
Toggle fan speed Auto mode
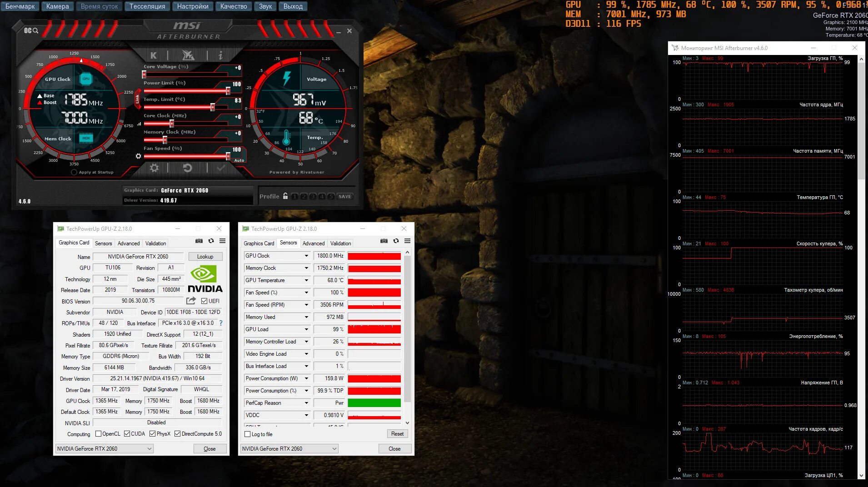click(239, 160)
